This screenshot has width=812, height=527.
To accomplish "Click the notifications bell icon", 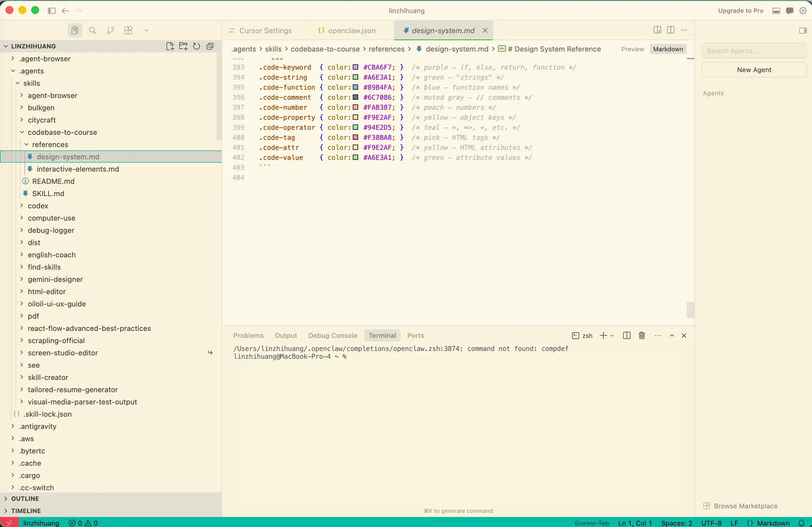I will point(801,523).
